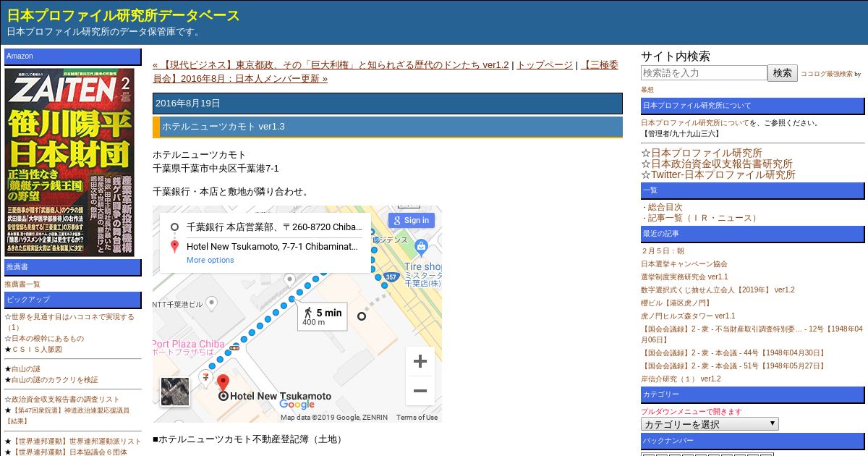Go to トップページ link

click(x=545, y=64)
